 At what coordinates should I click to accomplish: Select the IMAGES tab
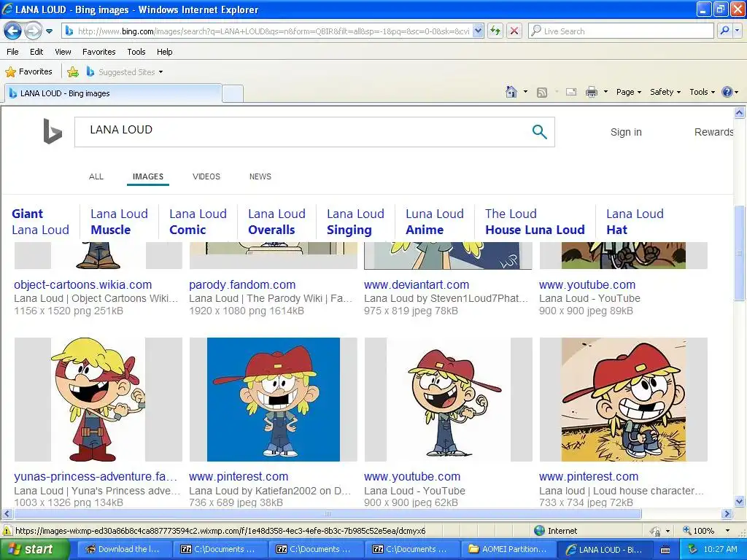tap(147, 176)
